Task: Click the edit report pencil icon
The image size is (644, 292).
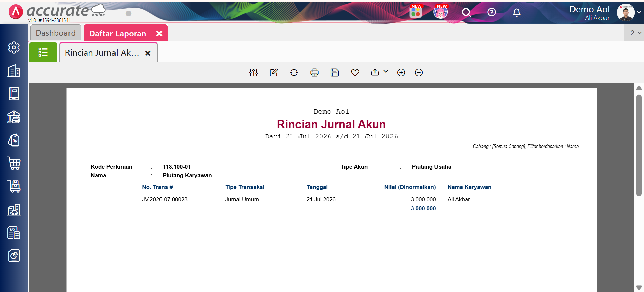Action: pos(274,72)
